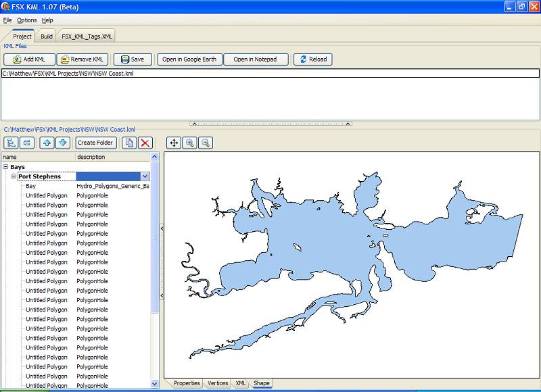Click the collapse tree icon button
541x392 pixels.
(27, 143)
